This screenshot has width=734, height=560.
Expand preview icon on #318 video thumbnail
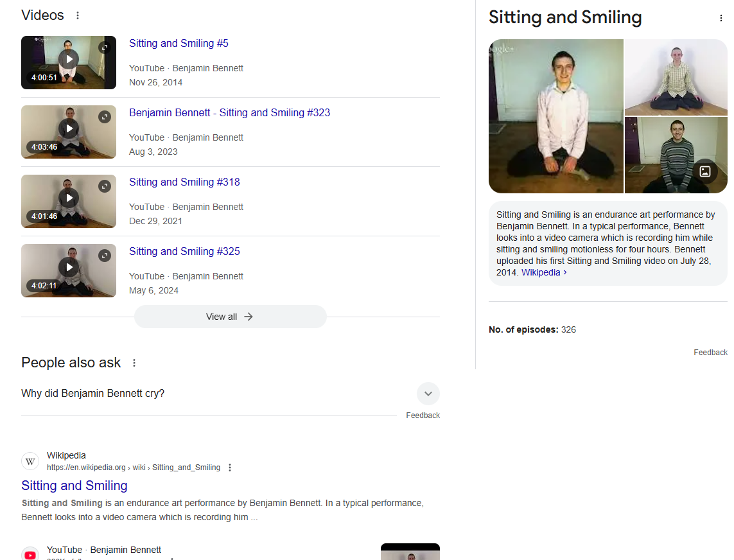[x=105, y=186]
